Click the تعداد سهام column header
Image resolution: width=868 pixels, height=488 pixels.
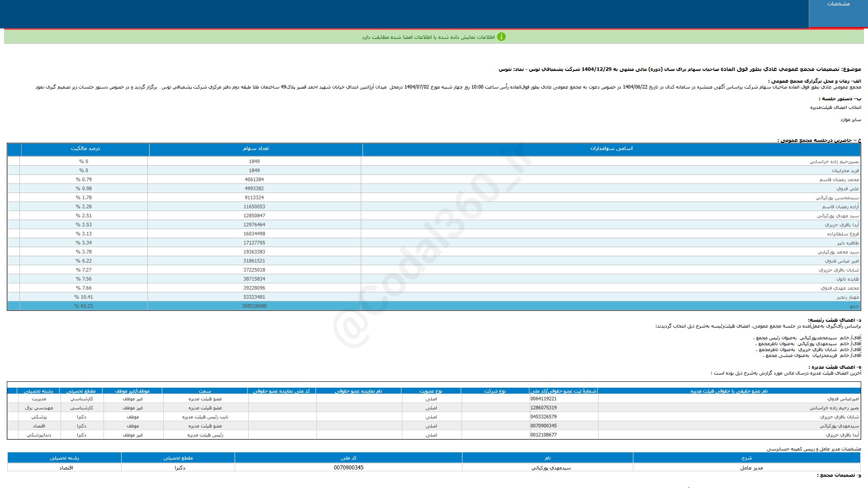click(255, 149)
